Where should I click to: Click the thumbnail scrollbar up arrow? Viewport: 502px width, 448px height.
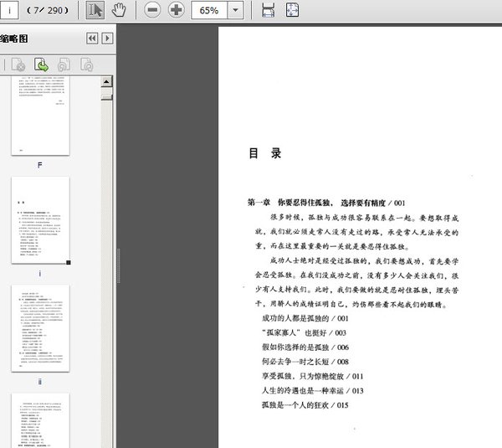coord(106,82)
